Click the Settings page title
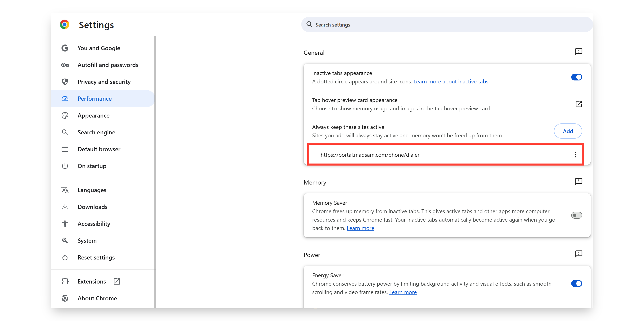Screen dimensions: 644x321 click(96, 25)
